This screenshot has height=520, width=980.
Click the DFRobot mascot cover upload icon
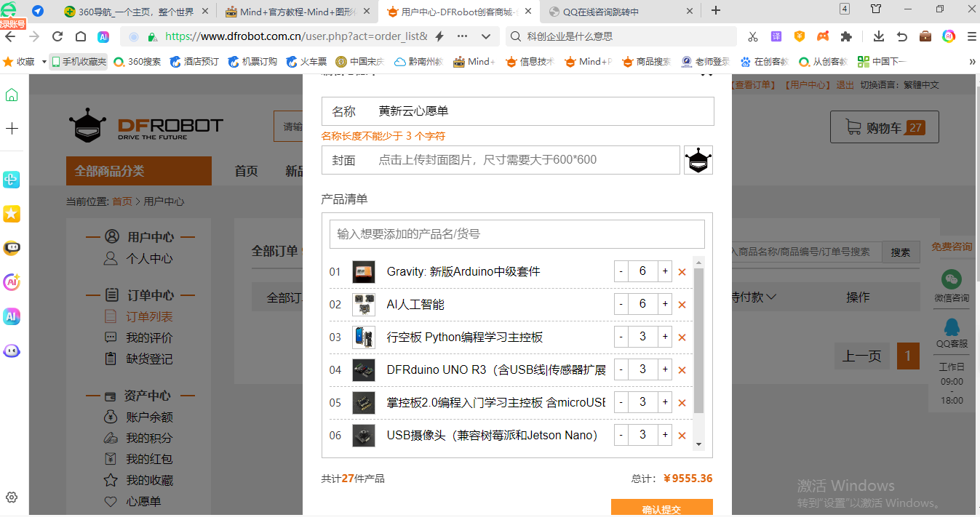tap(698, 160)
